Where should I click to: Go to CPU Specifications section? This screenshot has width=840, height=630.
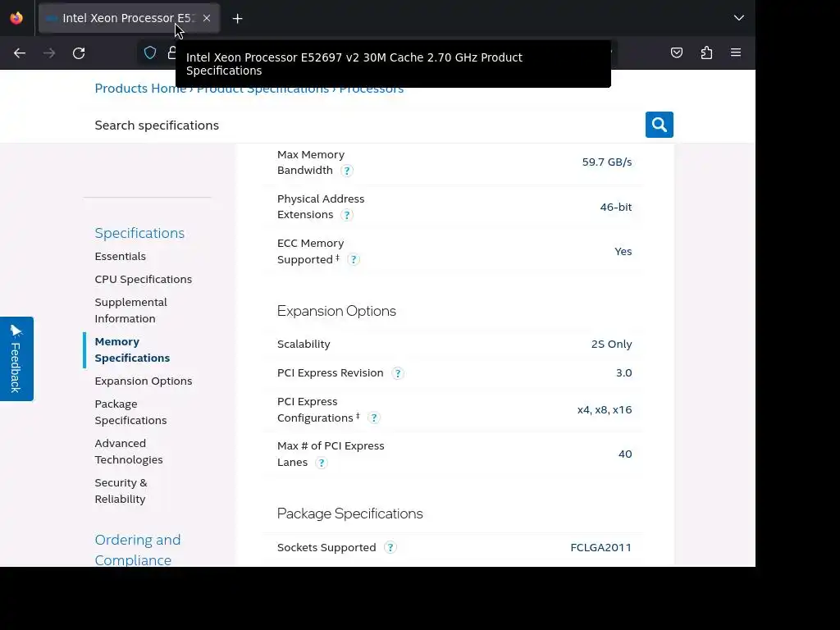(x=143, y=279)
